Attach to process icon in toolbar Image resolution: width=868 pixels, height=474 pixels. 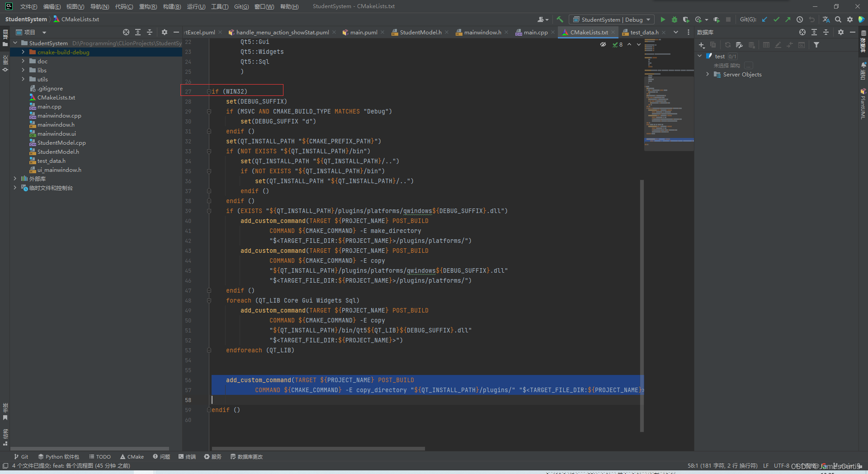(x=717, y=19)
